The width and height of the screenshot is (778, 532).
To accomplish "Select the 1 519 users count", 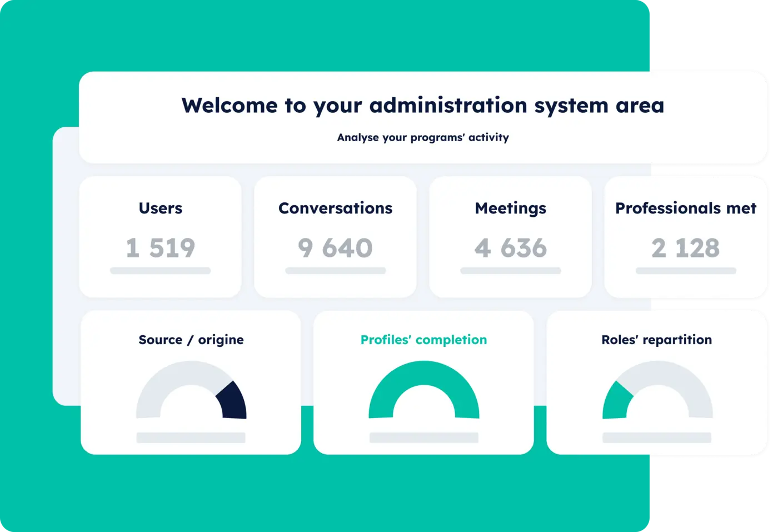I will [x=160, y=248].
